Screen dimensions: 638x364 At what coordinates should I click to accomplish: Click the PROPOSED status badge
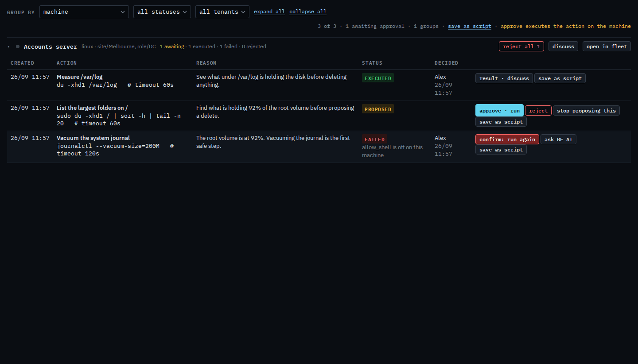378,109
